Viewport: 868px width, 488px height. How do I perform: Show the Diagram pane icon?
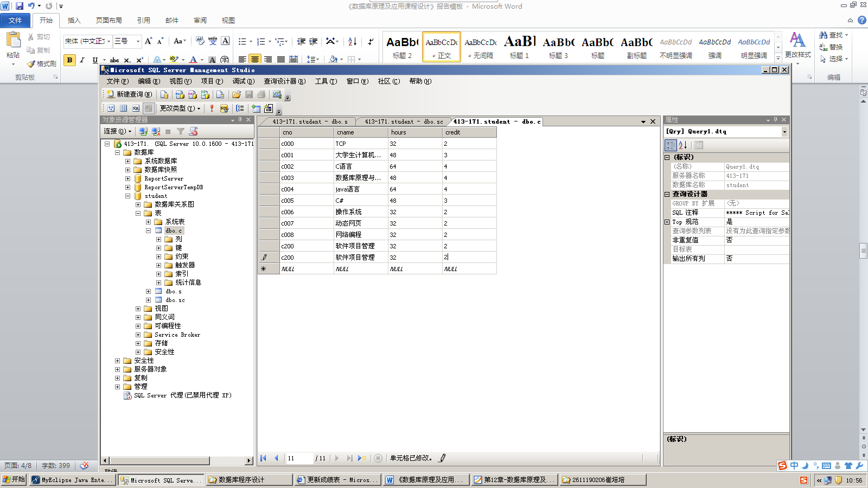pyautogui.click(x=111, y=108)
